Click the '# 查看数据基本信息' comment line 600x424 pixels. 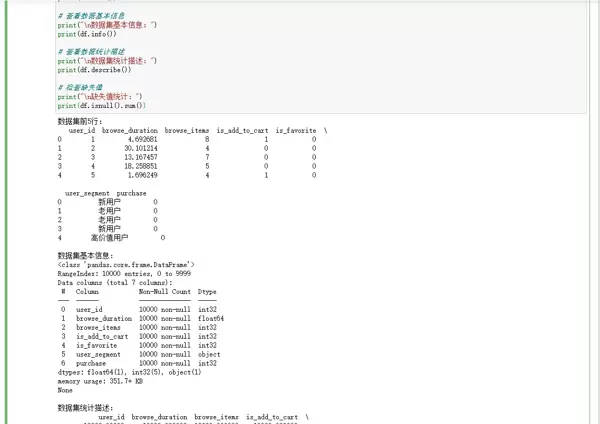(x=94, y=17)
